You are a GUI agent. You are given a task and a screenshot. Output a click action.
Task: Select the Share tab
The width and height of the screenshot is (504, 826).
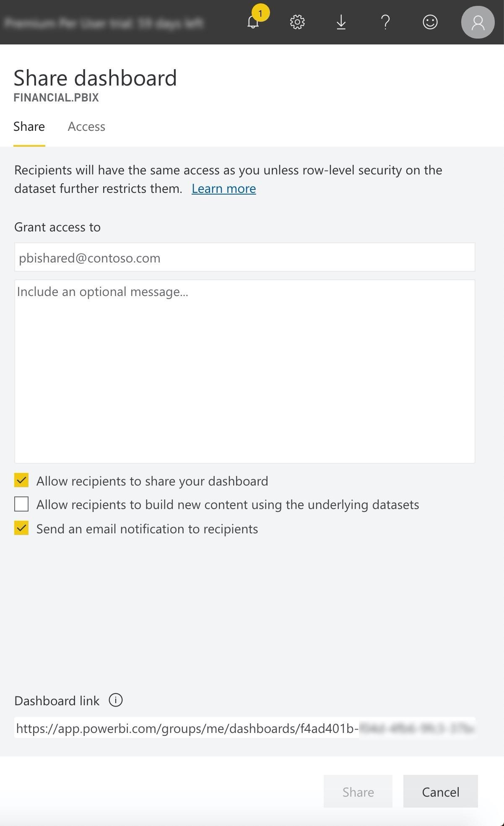point(29,127)
